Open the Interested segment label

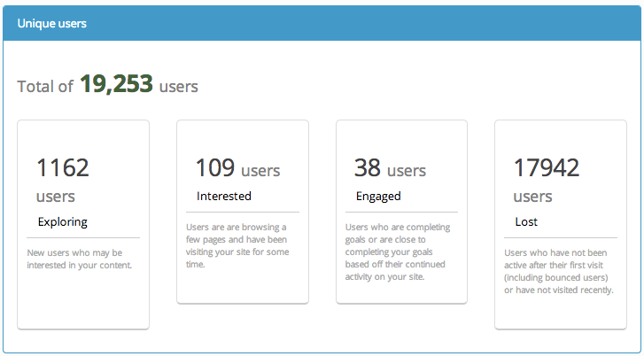coord(223,196)
